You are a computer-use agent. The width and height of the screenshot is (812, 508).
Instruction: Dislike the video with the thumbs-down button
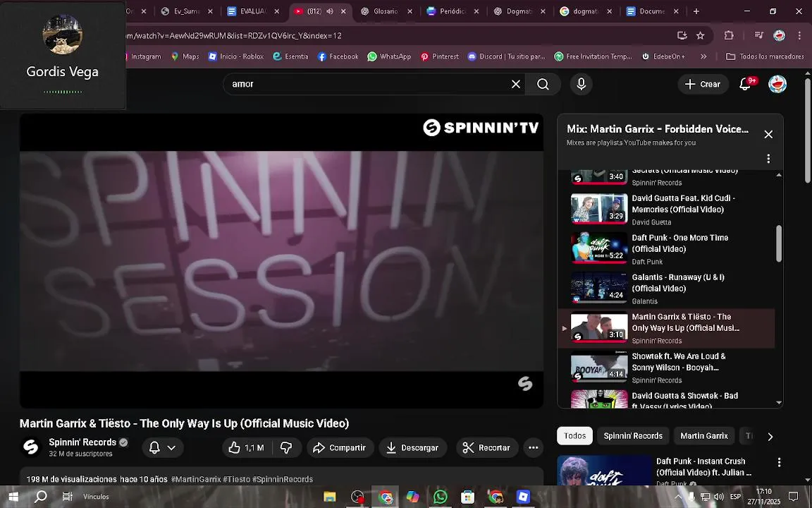coord(286,447)
